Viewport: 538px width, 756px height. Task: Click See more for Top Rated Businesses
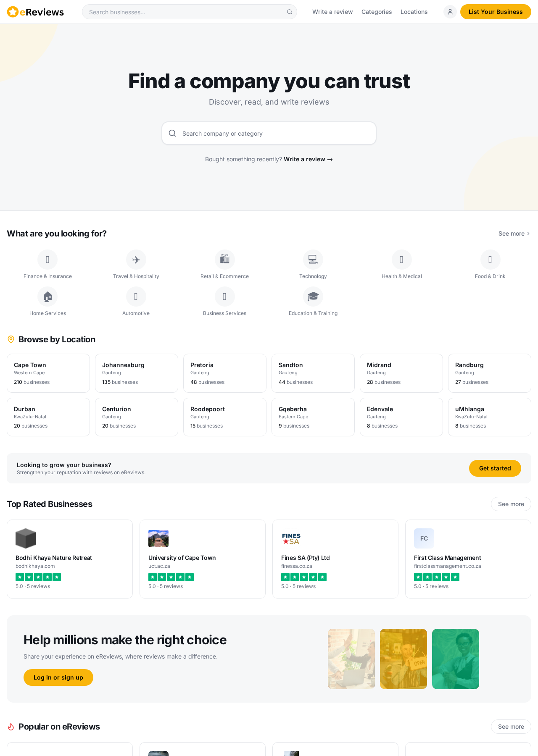pos(511,504)
